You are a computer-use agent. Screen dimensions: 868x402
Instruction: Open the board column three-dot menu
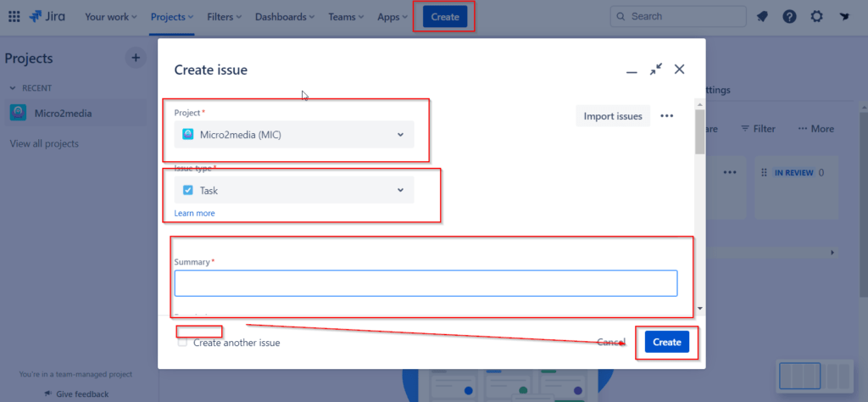point(731,172)
